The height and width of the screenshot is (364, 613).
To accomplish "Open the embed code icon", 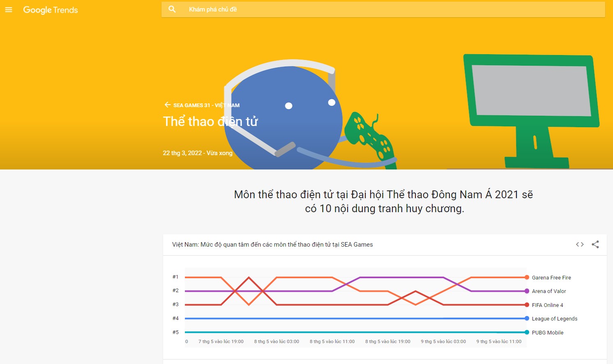I will (x=580, y=245).
